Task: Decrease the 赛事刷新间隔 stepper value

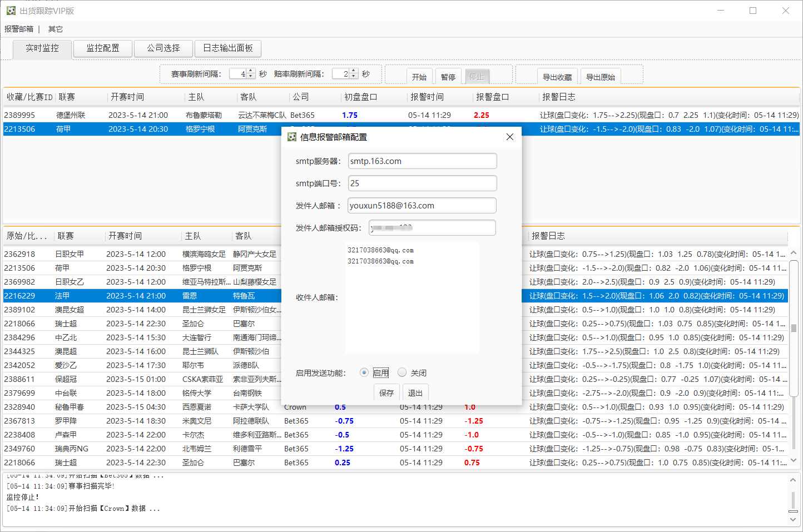Action: 251,76
